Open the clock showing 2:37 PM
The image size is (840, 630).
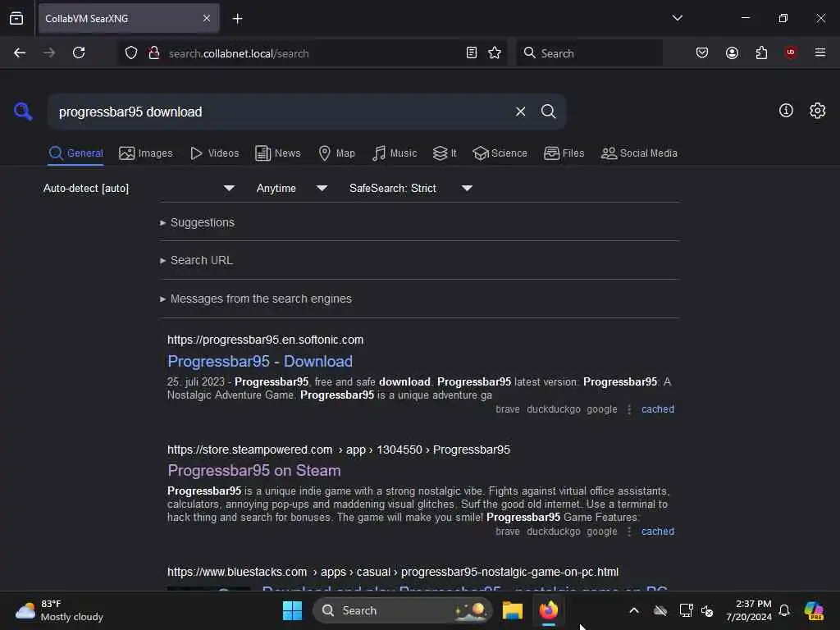click(749, 610)
